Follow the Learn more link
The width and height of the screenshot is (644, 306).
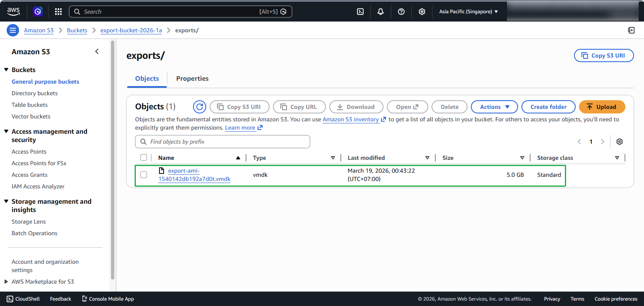click(x=244, y=128)
